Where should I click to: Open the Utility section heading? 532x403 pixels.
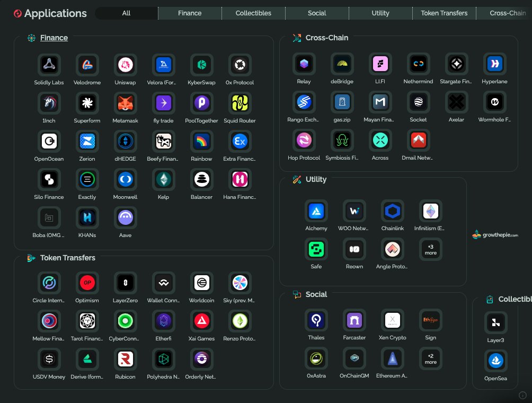point(316,179)
